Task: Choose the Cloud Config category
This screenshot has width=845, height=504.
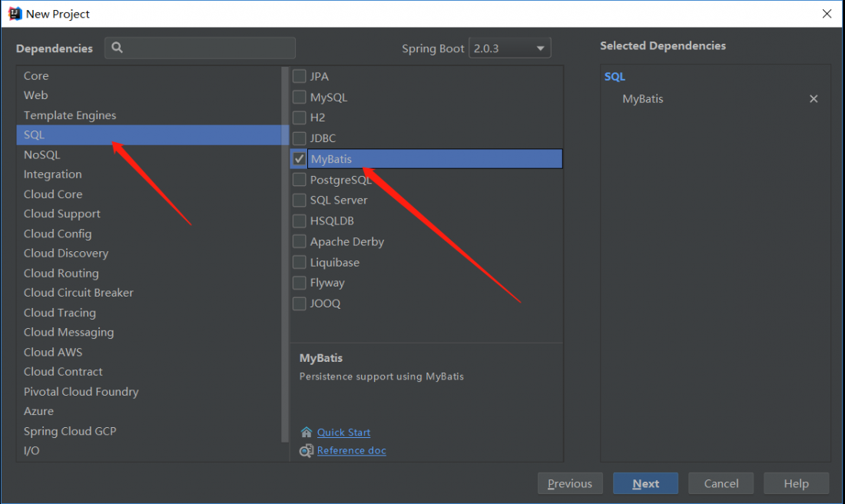Action: tap(149, 234)
